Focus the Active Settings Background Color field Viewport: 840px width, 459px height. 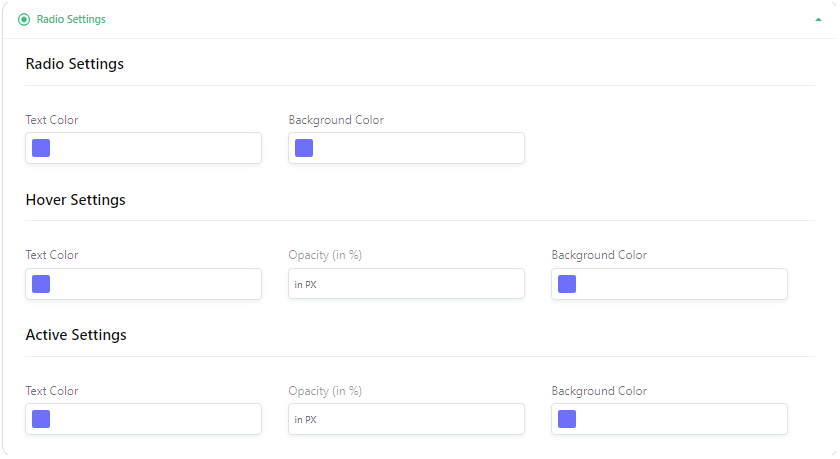[x=669, y=419]
